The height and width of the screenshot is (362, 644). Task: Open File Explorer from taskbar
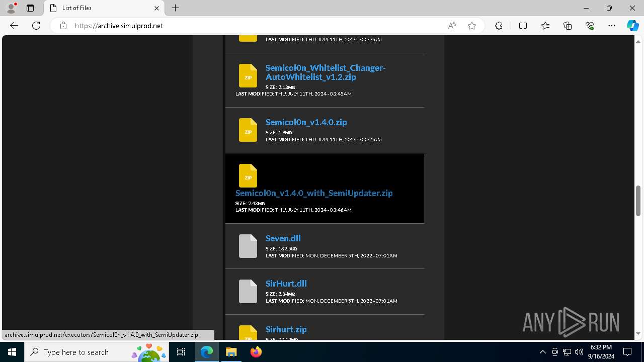click(231, 352)
